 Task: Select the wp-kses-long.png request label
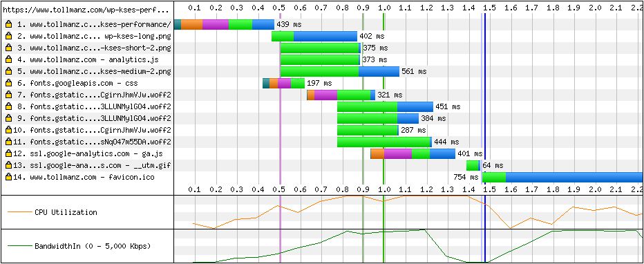pyautogui.click(x=94, y=36)
